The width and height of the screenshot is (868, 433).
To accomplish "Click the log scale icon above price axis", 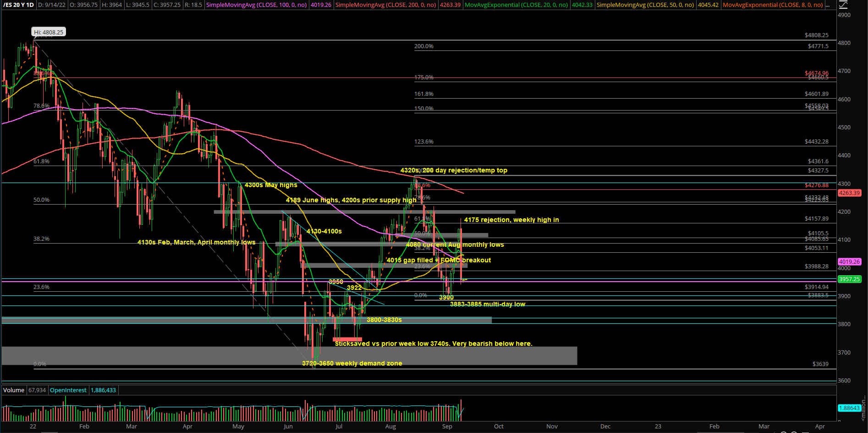I will click(842, 5).
